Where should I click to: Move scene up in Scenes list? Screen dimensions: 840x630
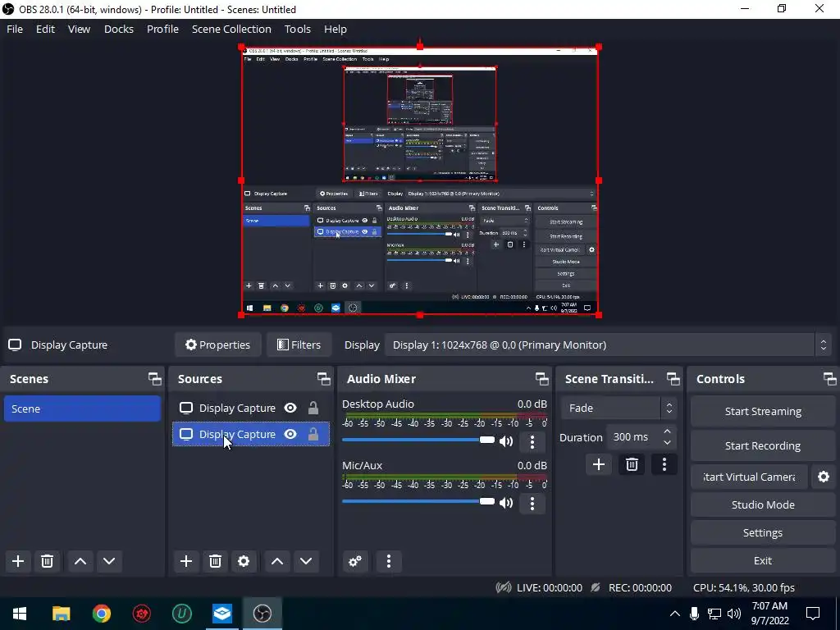click(80, 561)
